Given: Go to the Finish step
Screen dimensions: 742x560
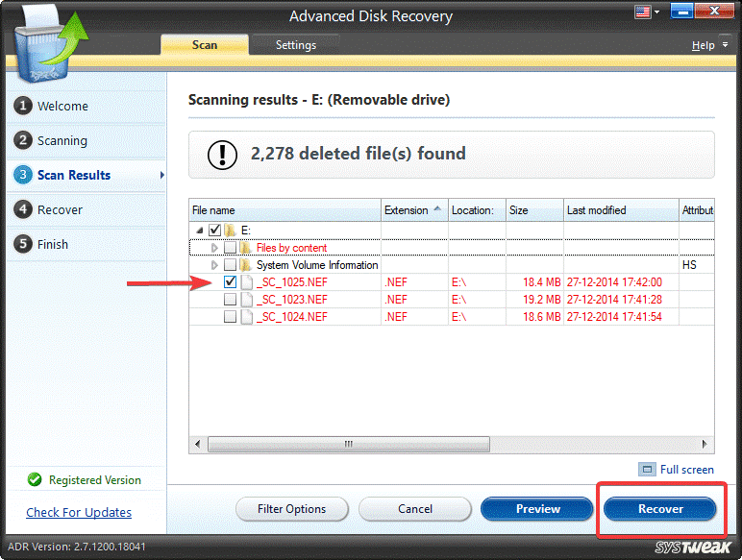Looking at the screenshot, I should [x=87, y=244].
